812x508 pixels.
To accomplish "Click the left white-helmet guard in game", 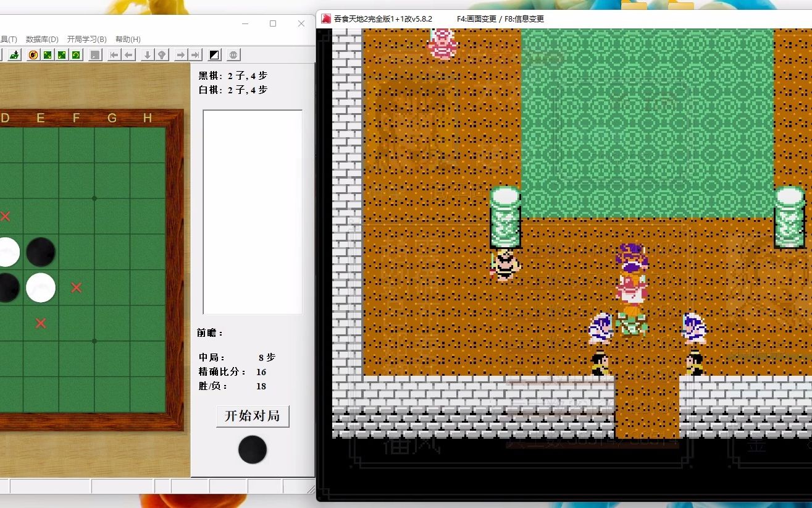I will pyautogui.click(x=600, y=328).
